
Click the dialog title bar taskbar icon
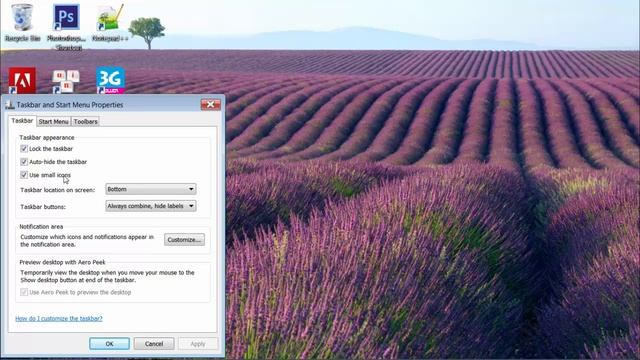click(x=10, y=105)
